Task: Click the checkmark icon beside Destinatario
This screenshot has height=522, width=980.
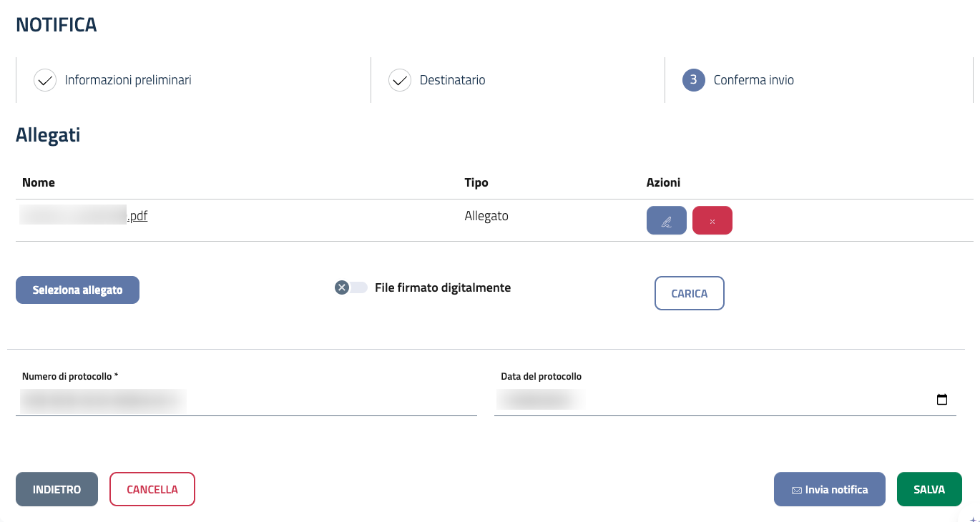Action: 400,80
